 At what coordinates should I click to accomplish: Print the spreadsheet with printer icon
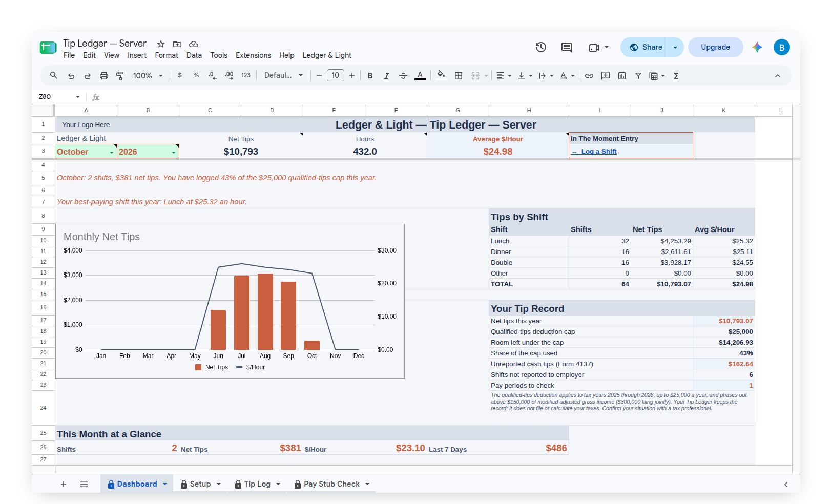[104, 76]
